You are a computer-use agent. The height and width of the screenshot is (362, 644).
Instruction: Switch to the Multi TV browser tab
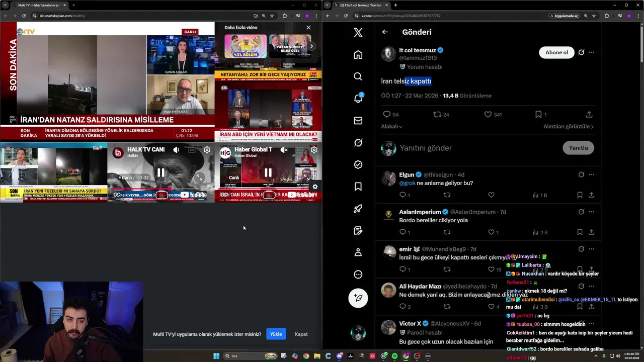click(39, 5)
